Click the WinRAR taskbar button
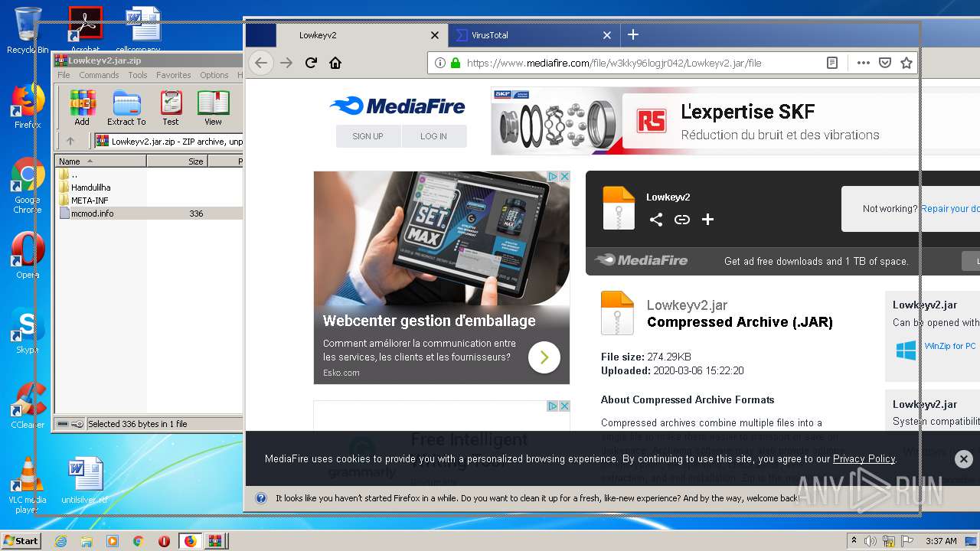This screenshot has height=551, width=980. click(x=215, y=541)
